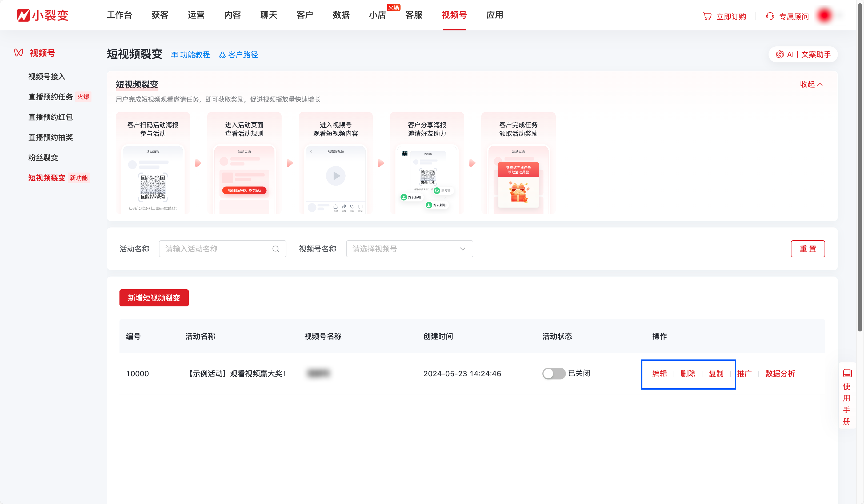864x504 pixels.
Task: Switch to the 聊天 menu
Action: [x=269, y=15]
